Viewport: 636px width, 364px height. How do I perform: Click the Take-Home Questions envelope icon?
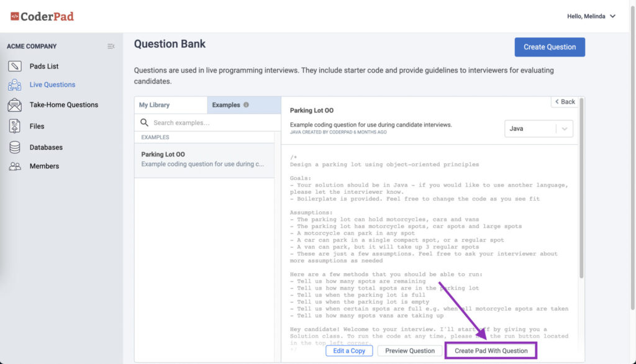point(15,105)
